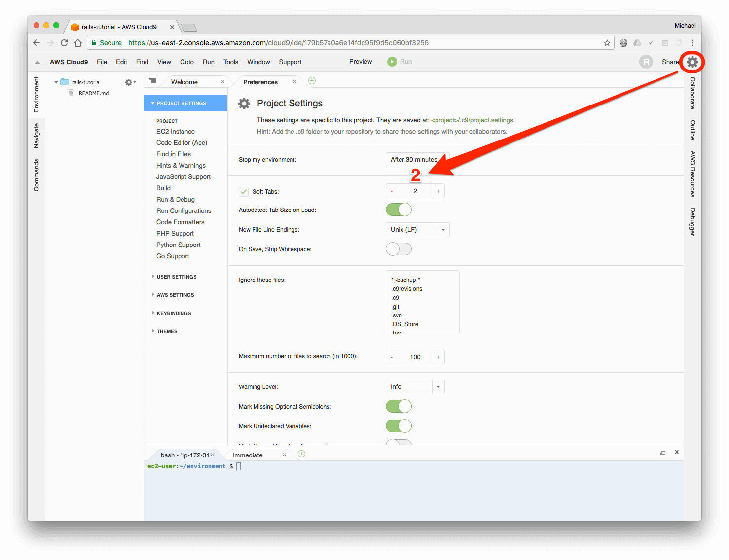Image resolution: width=729 pixels, height=560 pixels.
Task: Click the browser address bar URL
Action: [278, 43]
